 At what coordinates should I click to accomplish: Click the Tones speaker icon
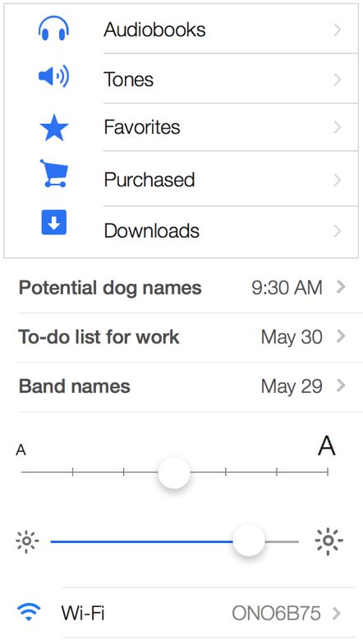pyautogui.click(x=53, y=77)
